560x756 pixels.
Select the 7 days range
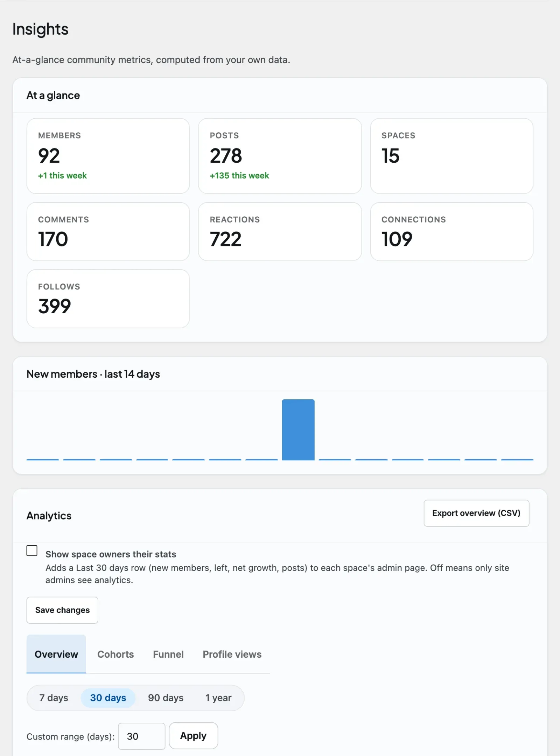54,698
